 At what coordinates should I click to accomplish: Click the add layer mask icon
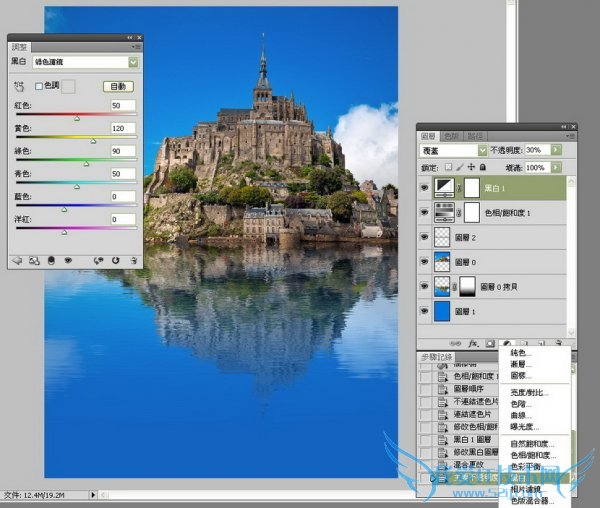490,343
